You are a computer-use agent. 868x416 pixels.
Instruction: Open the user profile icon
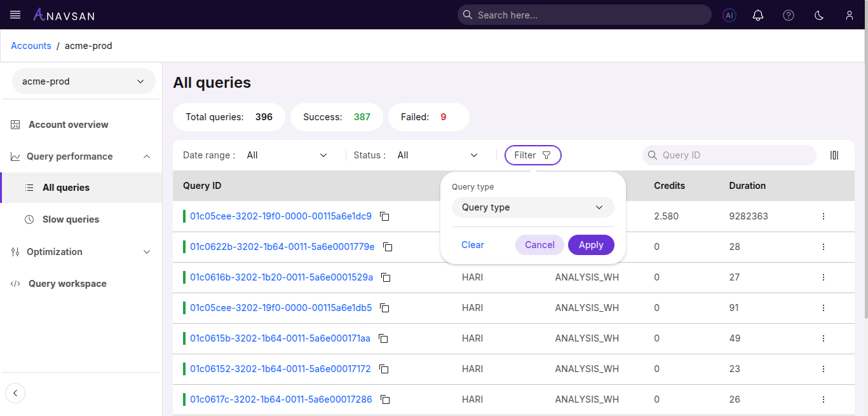point(850,15)
